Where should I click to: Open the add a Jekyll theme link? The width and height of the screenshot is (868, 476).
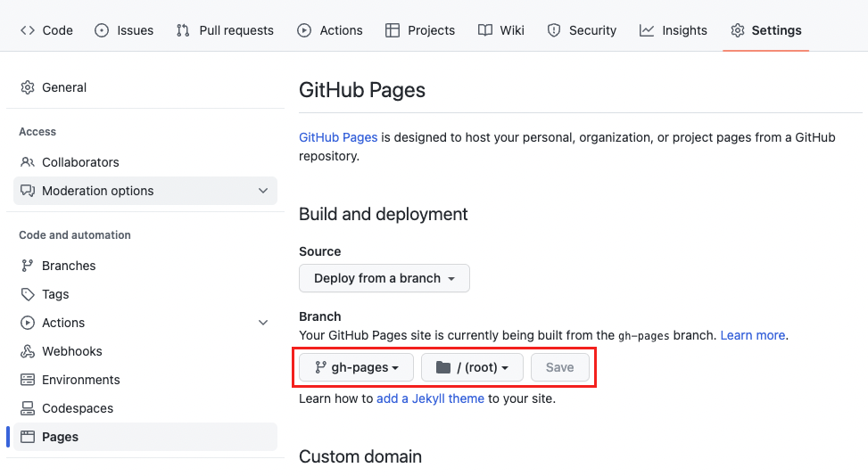[x=430, y=398]
